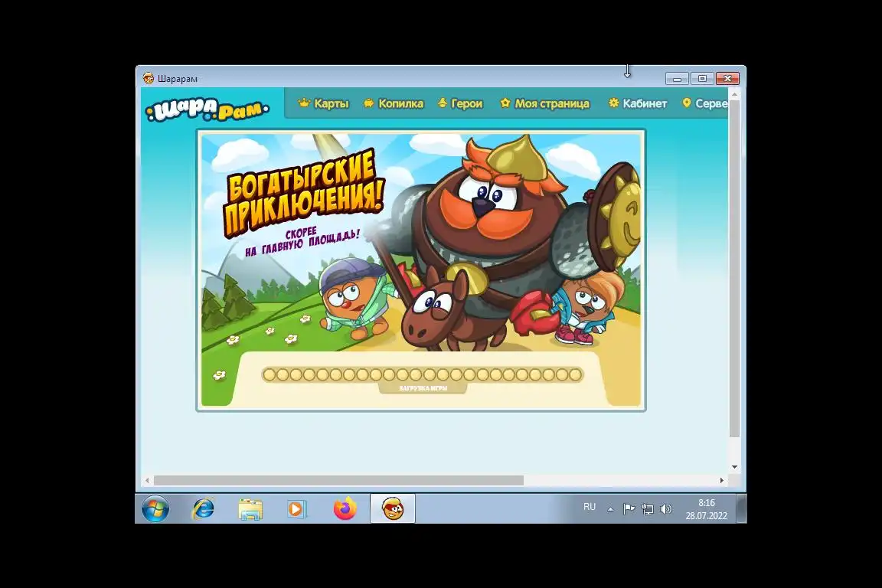Click the crown icon beside Карты
This screenshot has height=588, width=882.
304,103
